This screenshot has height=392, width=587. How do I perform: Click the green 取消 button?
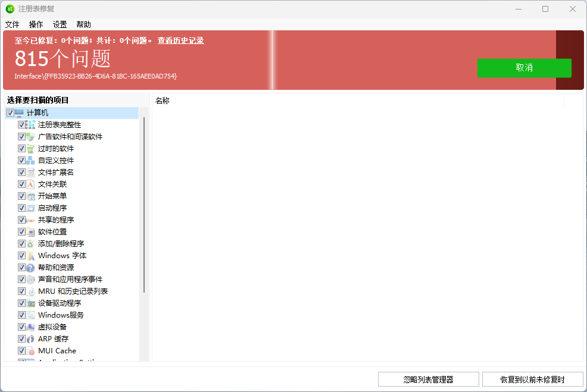pyautogui.click(x=524, y=68)
